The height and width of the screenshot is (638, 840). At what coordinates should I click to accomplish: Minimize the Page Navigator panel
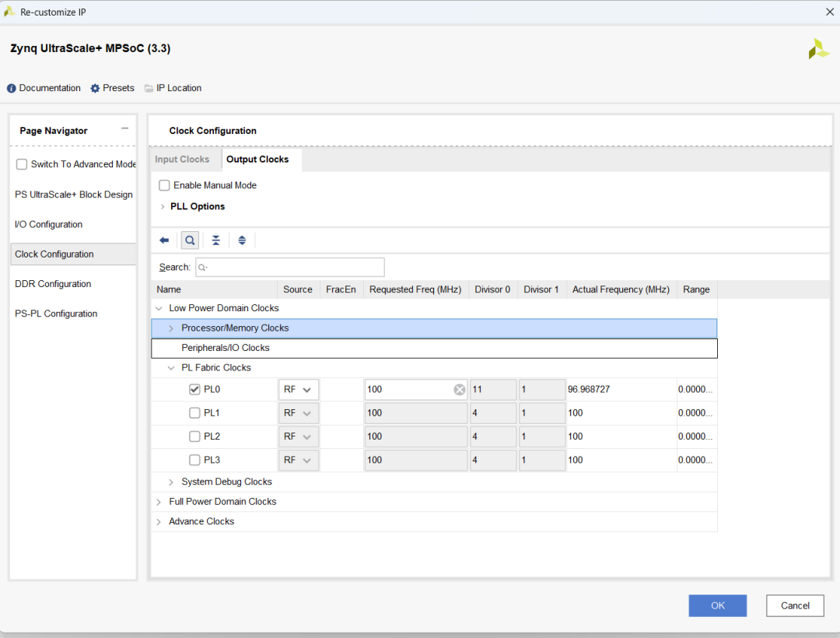124,129
